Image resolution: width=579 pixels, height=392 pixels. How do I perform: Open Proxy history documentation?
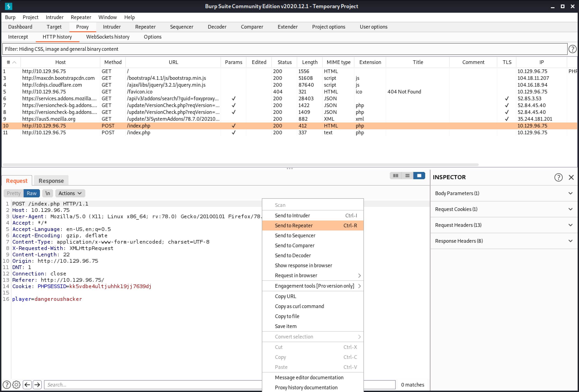click(x=313, y=387)
